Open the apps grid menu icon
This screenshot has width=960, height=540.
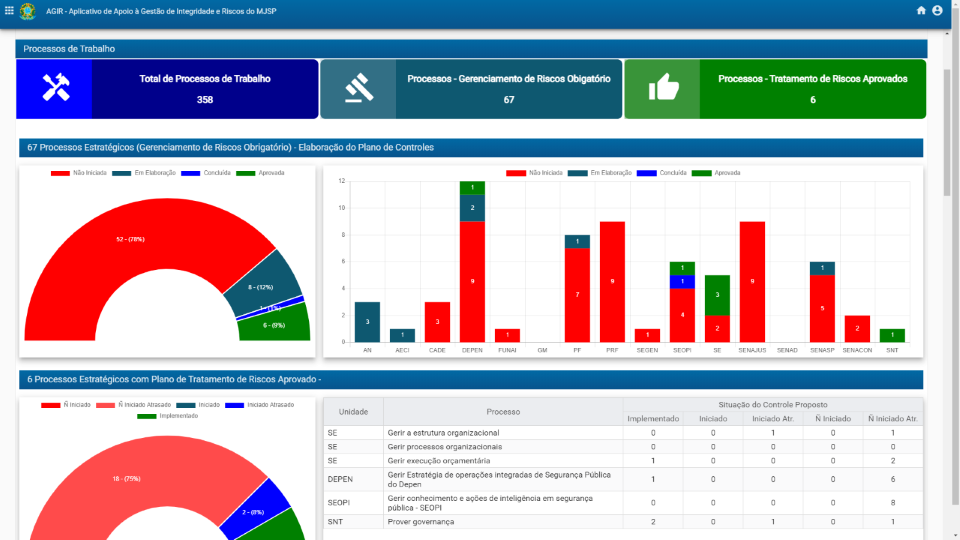click(x=10, y=11)
